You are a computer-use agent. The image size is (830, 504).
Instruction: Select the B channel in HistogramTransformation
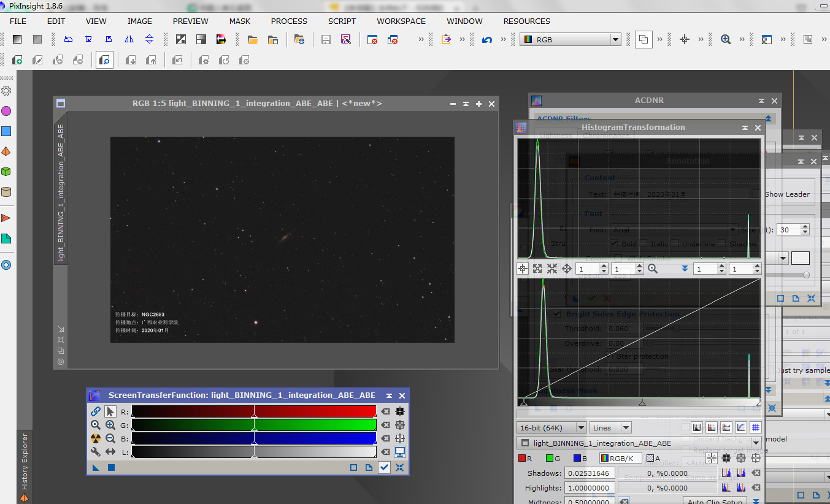[x=580, y=458]
